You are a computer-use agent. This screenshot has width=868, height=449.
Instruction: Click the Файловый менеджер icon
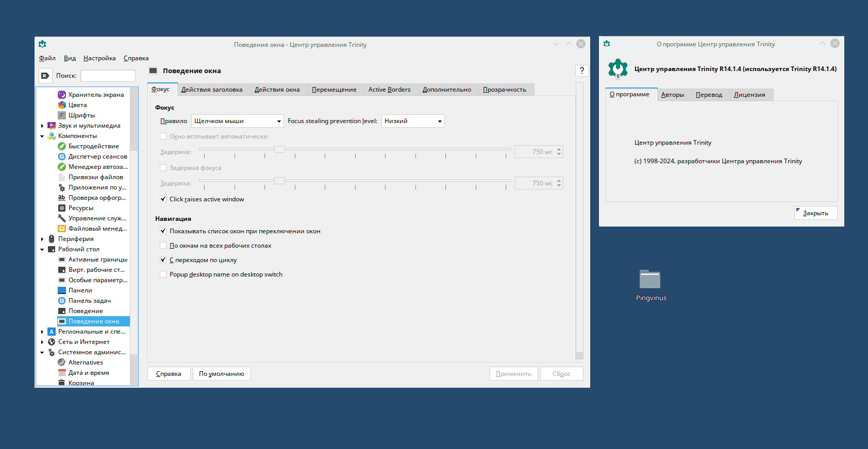pos(62,229)
